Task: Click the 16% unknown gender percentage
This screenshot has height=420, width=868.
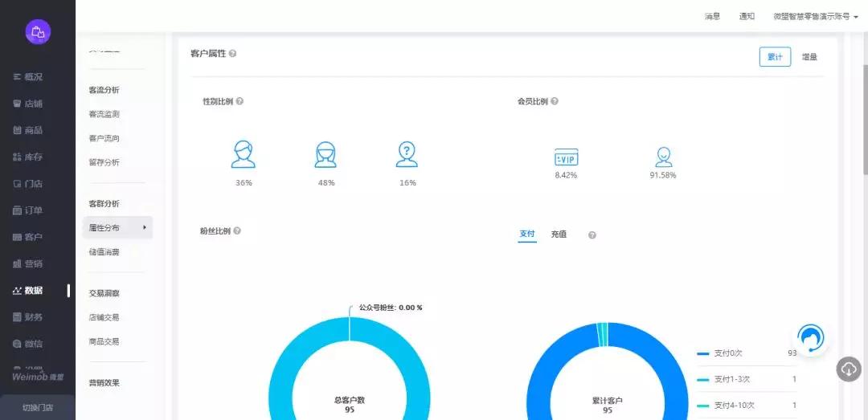Action: 407,183
